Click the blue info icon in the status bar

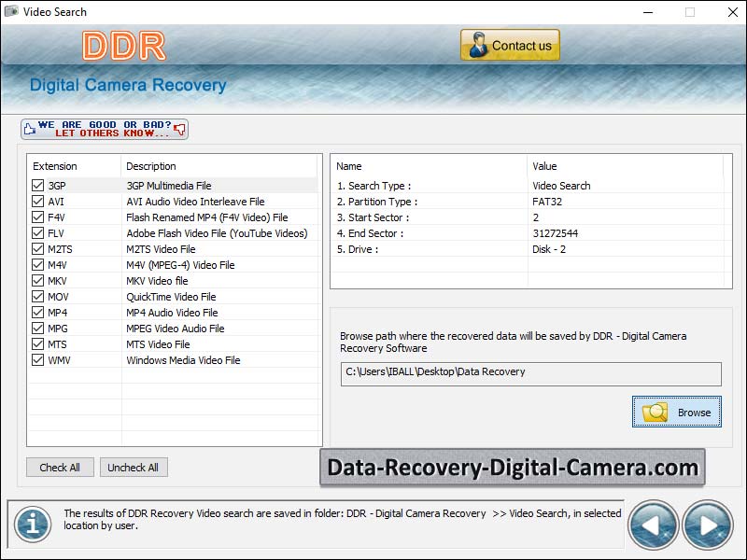click(x=33, y=525)
